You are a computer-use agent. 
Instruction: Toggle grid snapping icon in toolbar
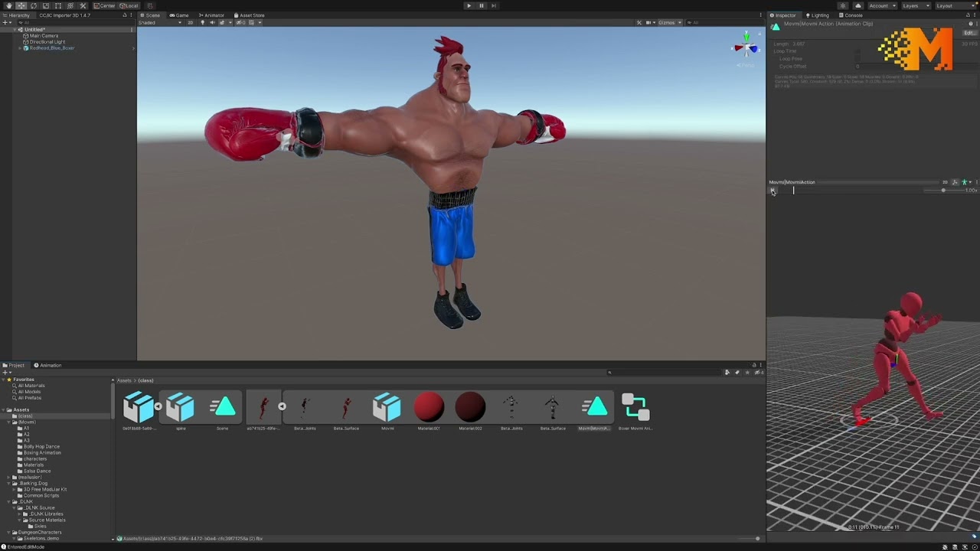[150, 5]
